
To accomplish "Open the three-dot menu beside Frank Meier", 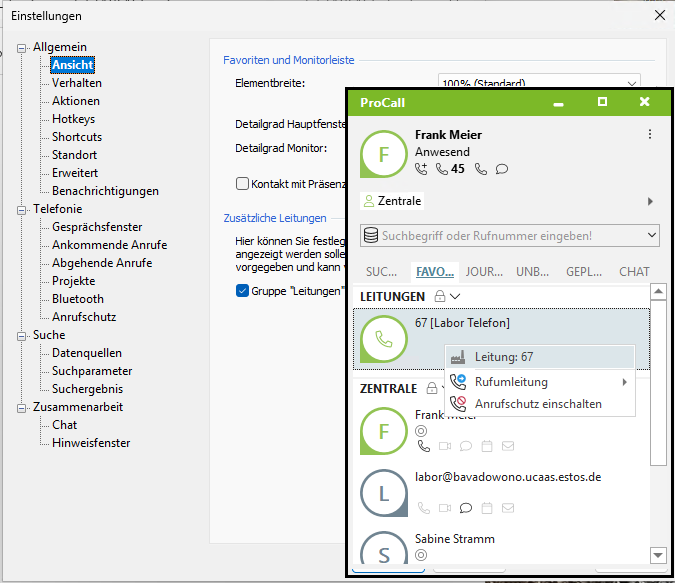I will (x=650, y=135).
